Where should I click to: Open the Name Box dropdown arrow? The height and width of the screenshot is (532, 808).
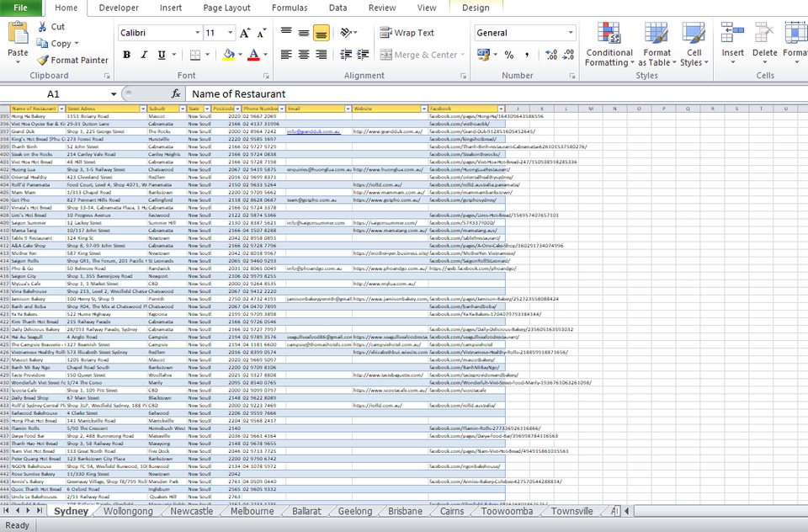[x=114, y=93]
